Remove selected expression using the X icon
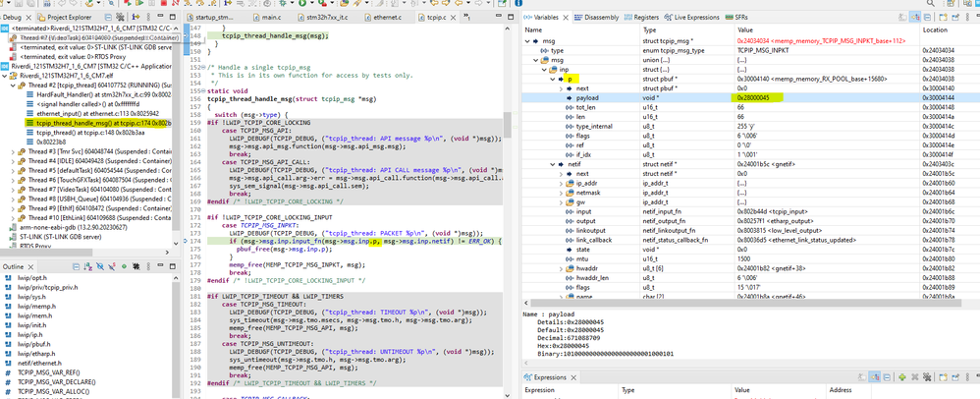 point(914,377)
